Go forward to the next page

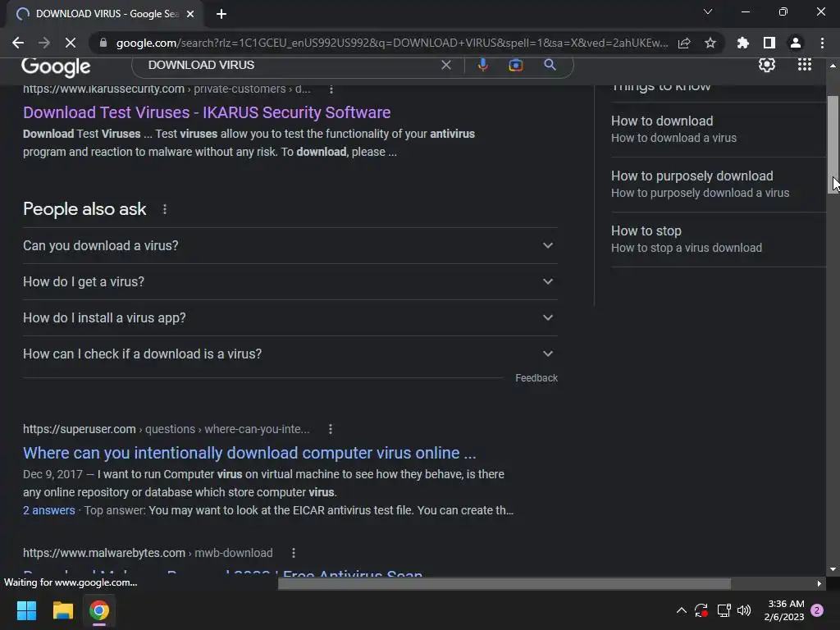[44, 43]
